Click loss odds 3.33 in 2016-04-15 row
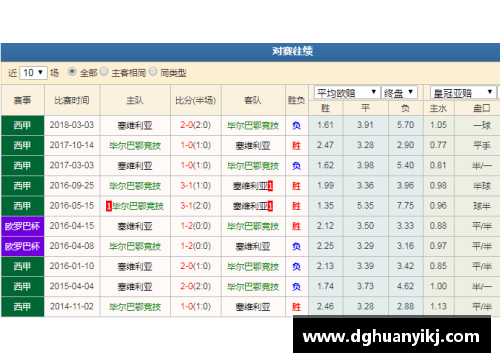The image size is (500, 362). tap(406, 226)
